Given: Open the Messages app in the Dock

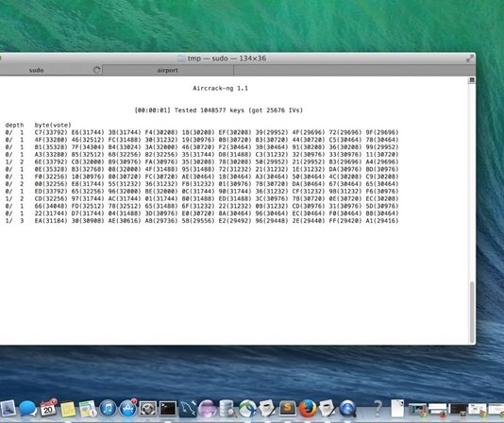Looking at the screenshot, I should (x=27, y=409).
